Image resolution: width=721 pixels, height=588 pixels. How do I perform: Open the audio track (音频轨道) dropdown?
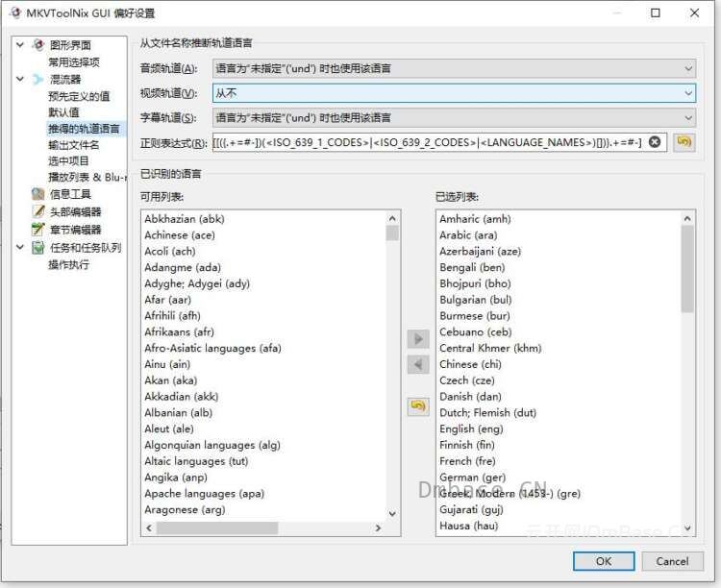(x=454, y=68)
